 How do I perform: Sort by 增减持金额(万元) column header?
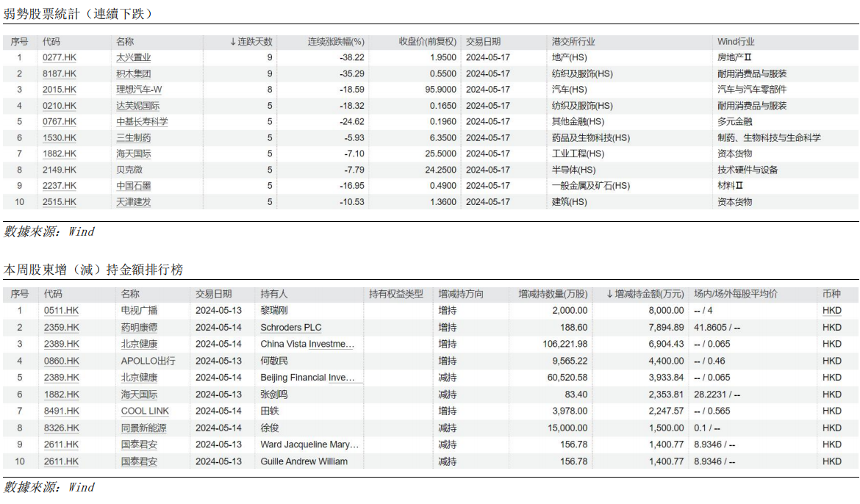point(645,294)
